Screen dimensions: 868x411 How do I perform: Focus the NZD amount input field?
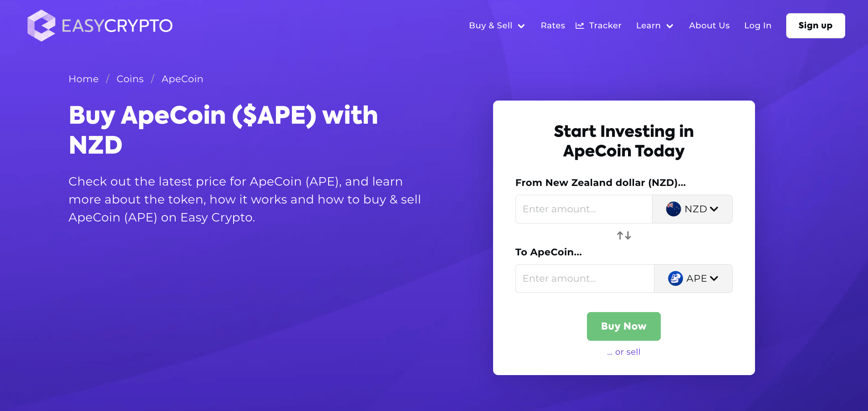[584, 209]
